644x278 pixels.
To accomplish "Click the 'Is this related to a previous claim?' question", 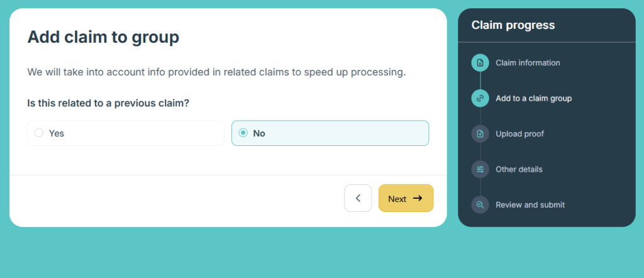I will tap(108, 103).
